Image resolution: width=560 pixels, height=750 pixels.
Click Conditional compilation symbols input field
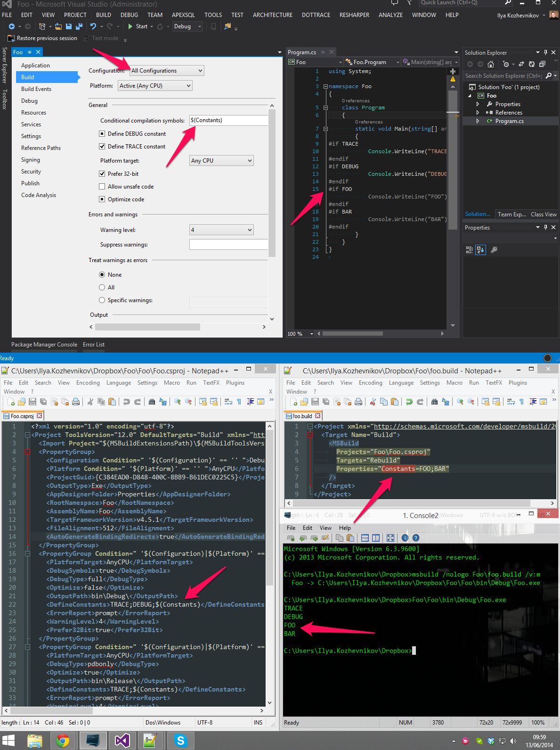[x=228, y=120]
